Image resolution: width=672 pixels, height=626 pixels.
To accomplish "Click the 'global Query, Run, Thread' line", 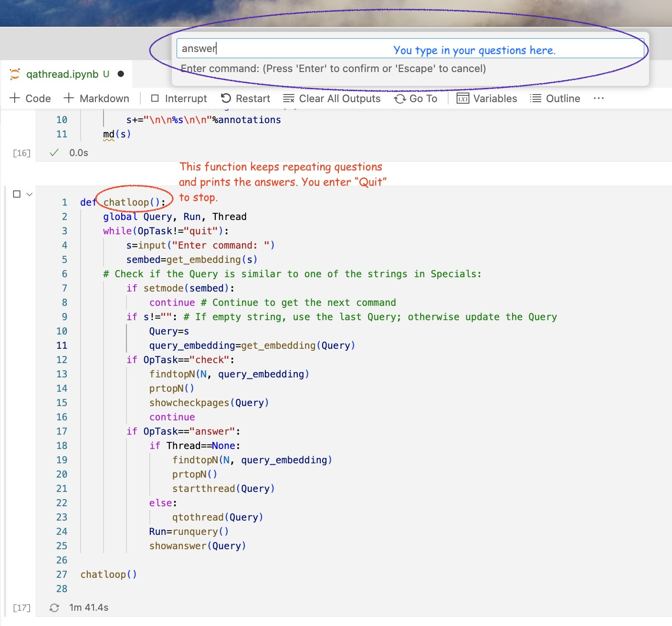I will coord(175,217).
